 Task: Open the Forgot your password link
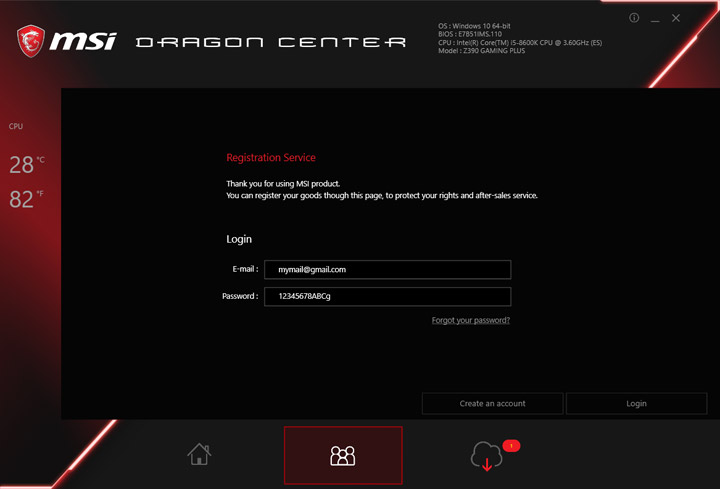[x=471, y=320]
